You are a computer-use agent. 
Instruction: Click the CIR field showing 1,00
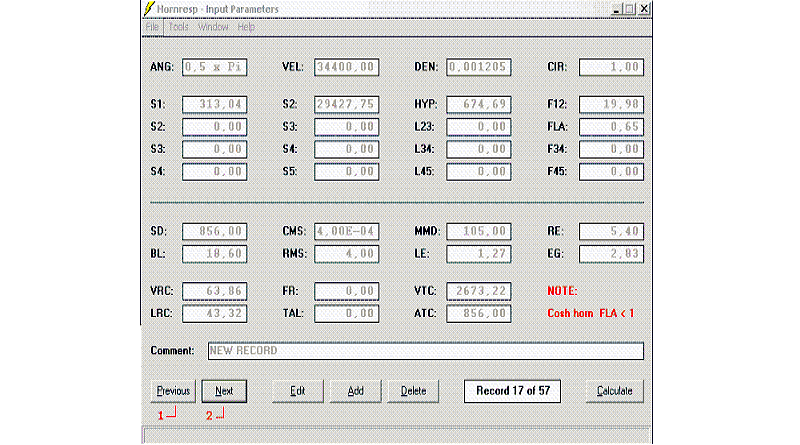pyautogui.click(x=611, y=67)
